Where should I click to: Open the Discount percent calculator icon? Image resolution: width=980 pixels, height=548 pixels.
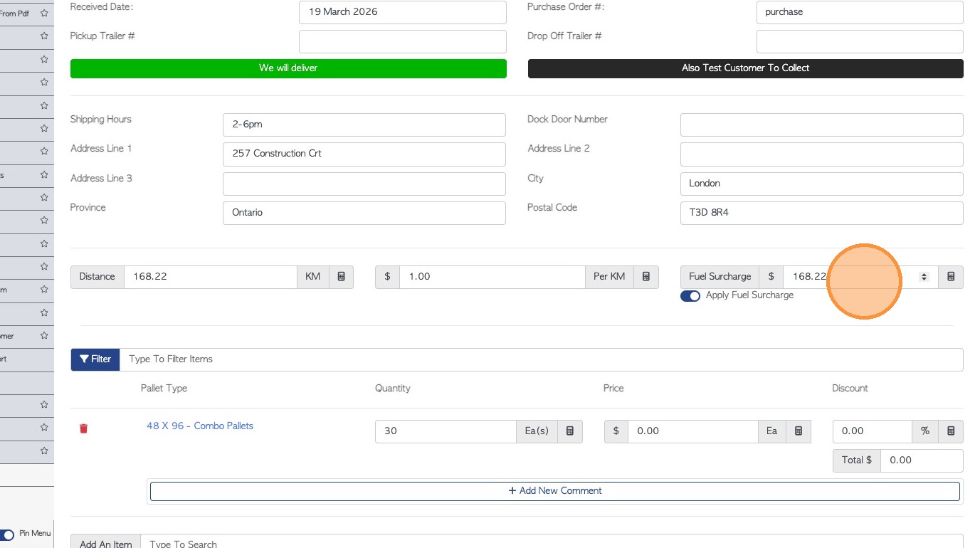pyautogui.click(x=951, y=431)
